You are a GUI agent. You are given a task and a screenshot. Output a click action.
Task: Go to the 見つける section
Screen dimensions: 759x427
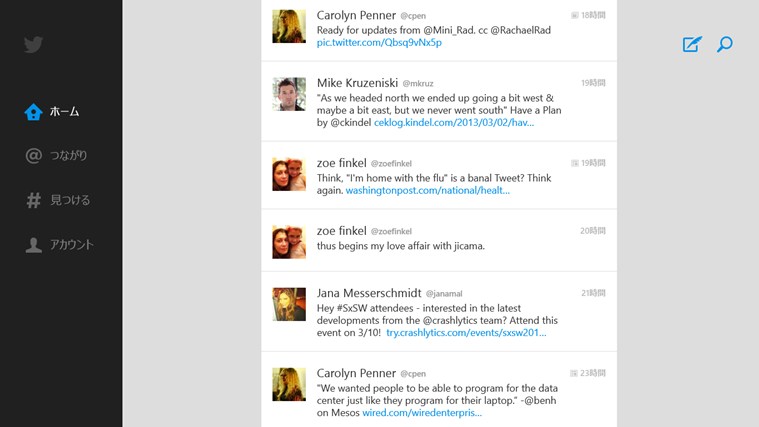point(70,200)
